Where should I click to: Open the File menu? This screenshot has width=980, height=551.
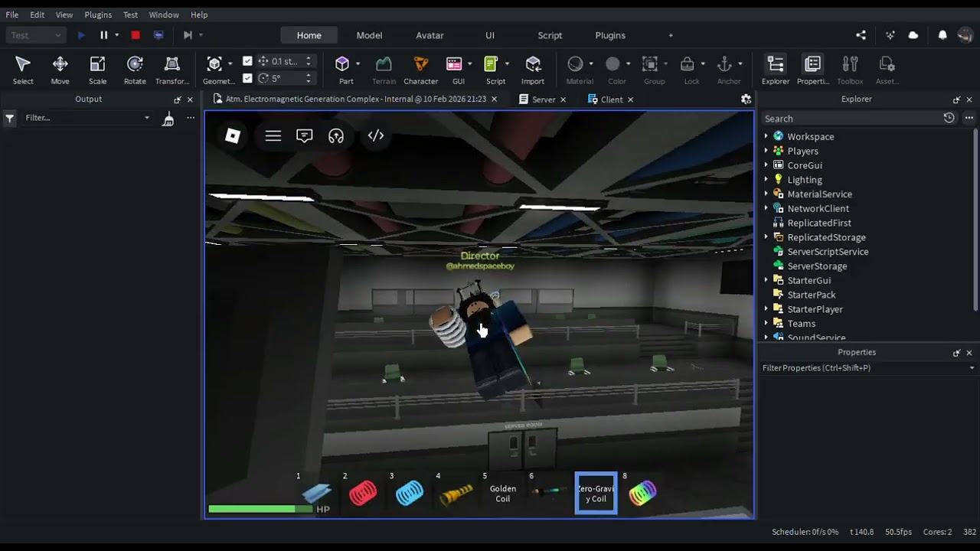coord(12,15)
